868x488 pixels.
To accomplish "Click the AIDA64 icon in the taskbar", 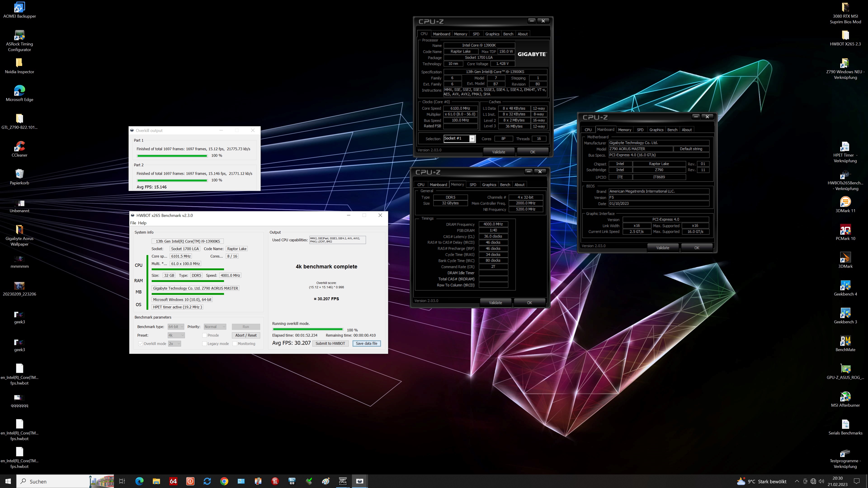I will tap(173, 481).
